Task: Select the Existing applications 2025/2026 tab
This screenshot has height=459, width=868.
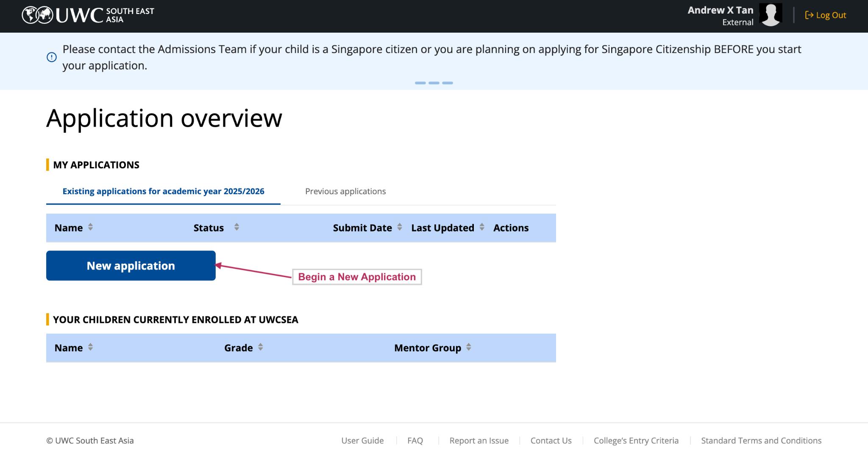Action: [163, 191]
